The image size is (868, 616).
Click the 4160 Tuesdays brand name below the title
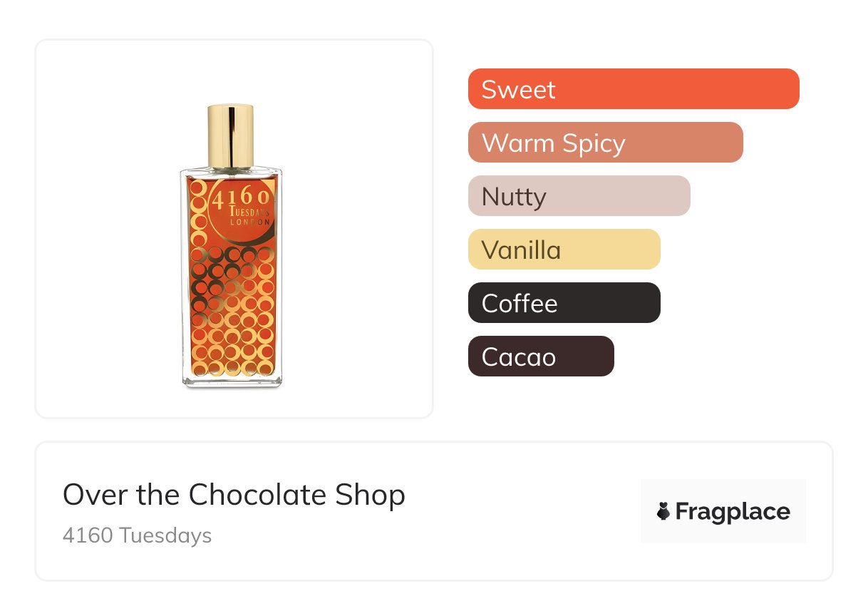[137, 535]
